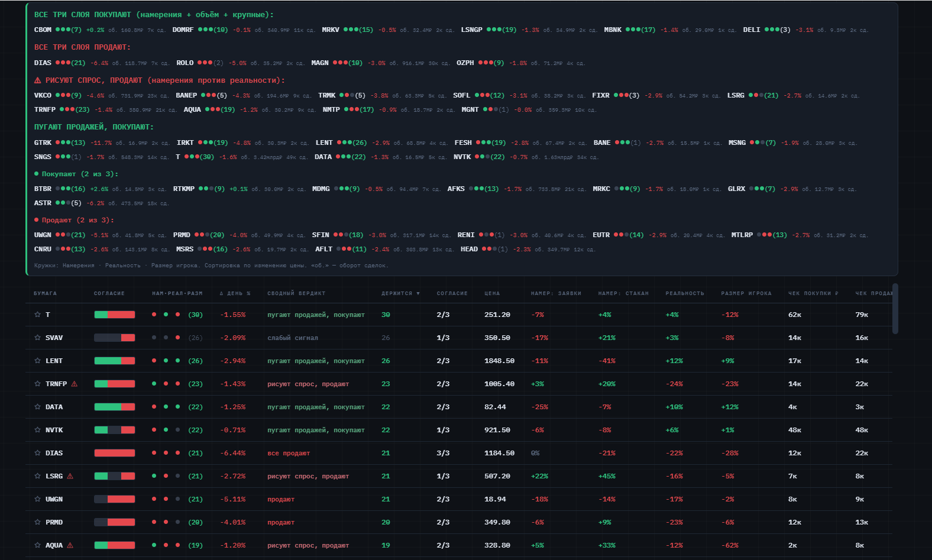This screenshot has width=932, height=560.
Task: Click the FIXR ticker
Action: 601,95
